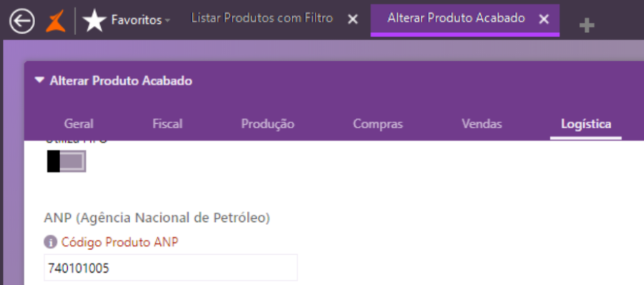Close the Listar Produtos com Filtro tab
The width and height of the screenshot is (644, 285).
(x=353, y=19)
